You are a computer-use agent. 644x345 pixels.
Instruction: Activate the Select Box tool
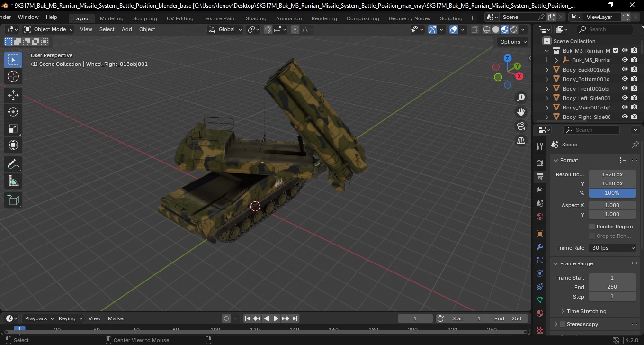tap(13, 60)
